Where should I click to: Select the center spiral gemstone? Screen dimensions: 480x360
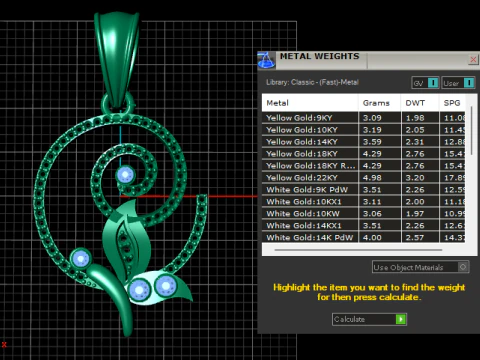coord(125,174)
